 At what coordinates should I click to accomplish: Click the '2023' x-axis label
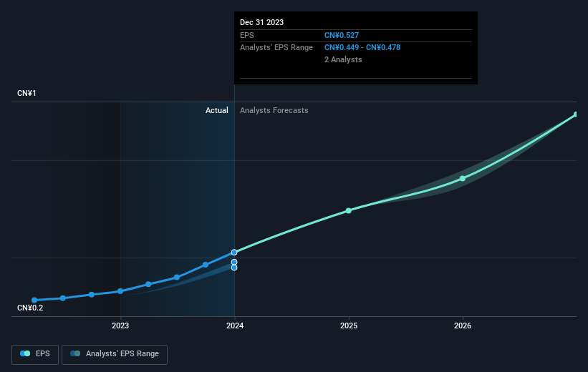pos(120,325)
